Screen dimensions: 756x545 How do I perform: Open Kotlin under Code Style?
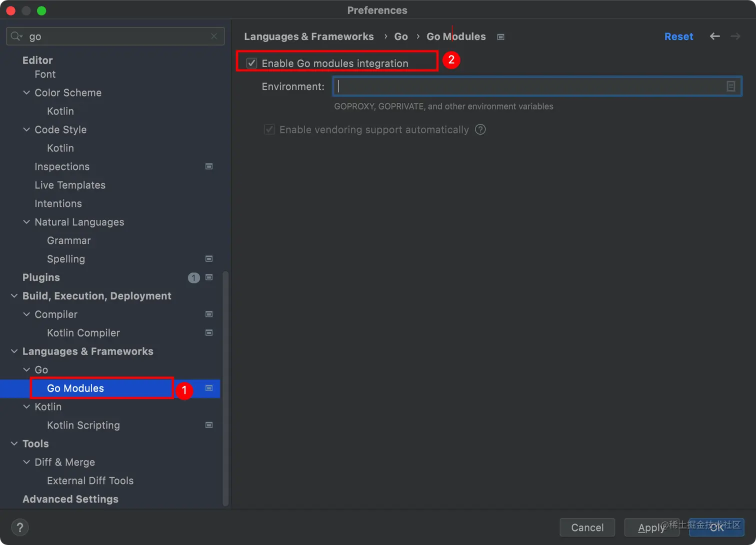click(60, 148)
